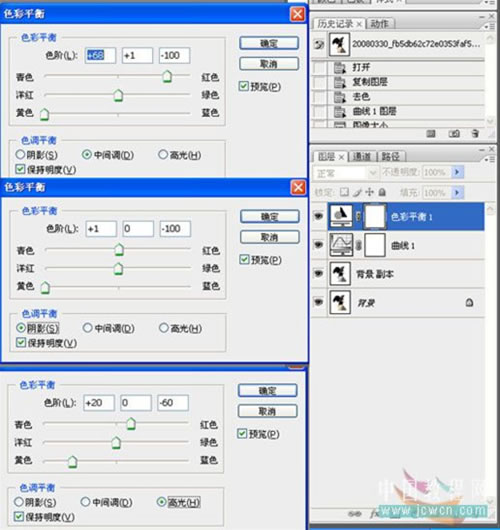
Task: Click the 色彩平衡 1 adjustment layer icon
Action: pos(341,216)
